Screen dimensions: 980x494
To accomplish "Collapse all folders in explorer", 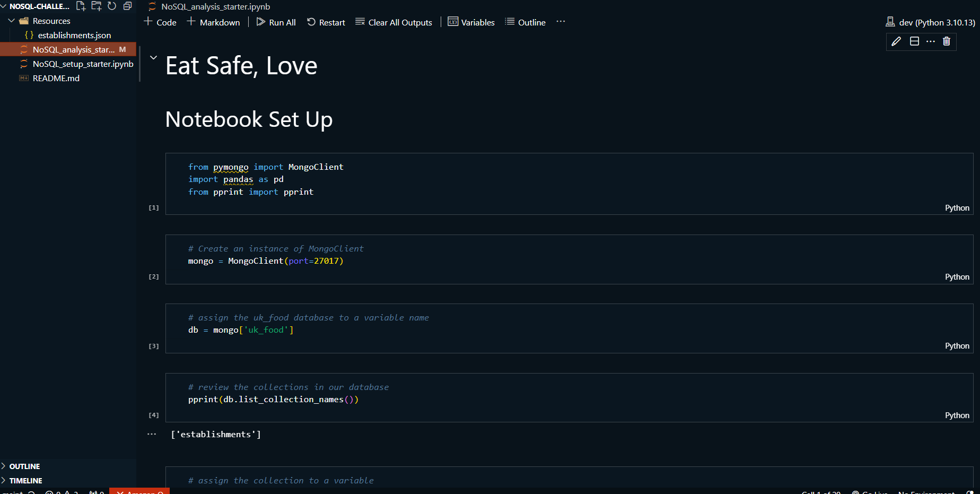I will pyautogui.click(x=127, y=6).
